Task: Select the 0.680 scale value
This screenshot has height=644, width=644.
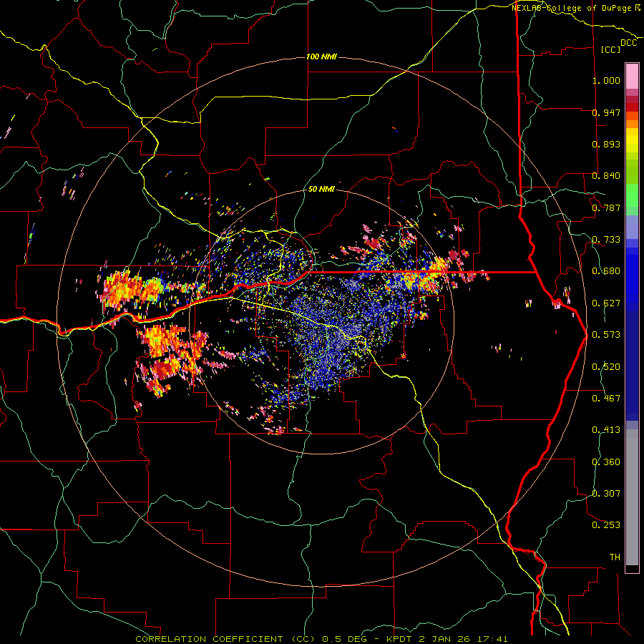Action: click(x=606, y=271)
